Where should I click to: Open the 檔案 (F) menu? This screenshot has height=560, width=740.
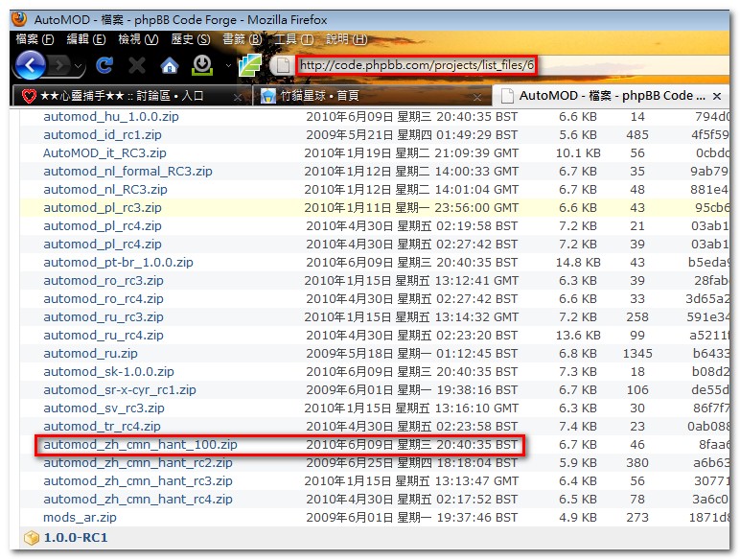coord(35,39)
